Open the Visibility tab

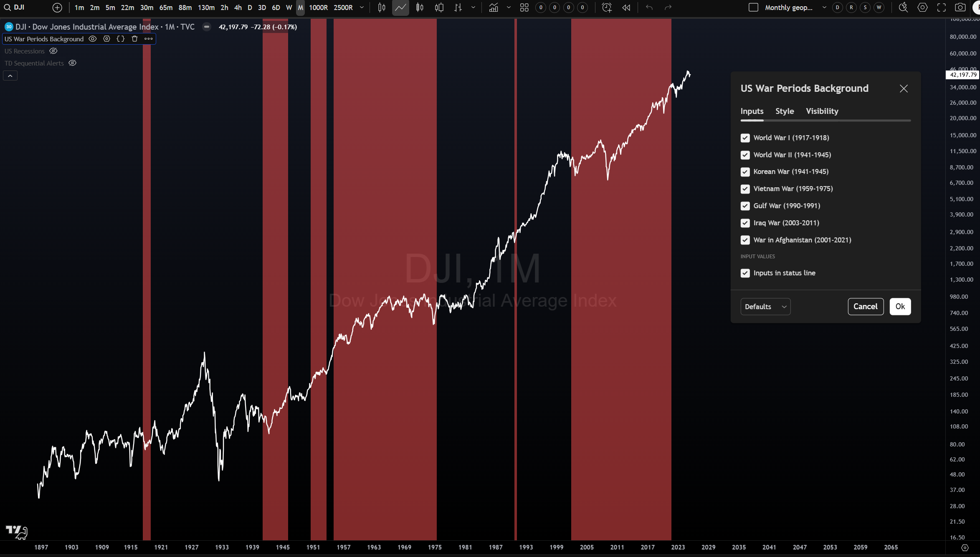(x=822, y=111)
